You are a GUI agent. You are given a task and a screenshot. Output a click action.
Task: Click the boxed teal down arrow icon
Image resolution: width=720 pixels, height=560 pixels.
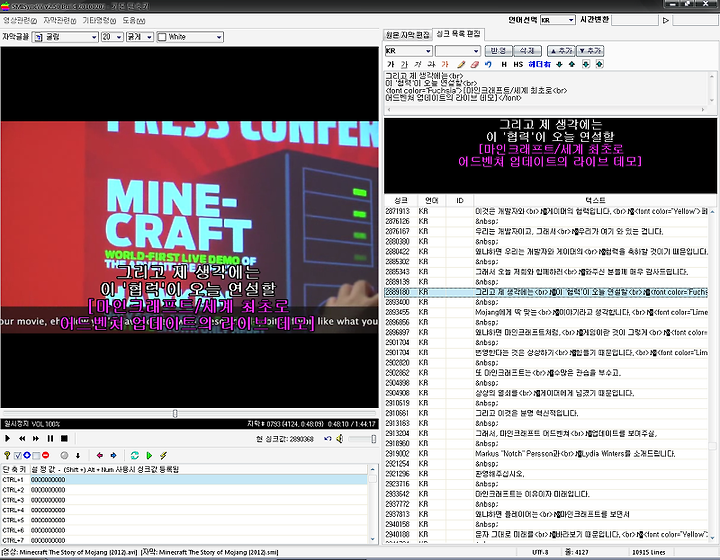586,64
